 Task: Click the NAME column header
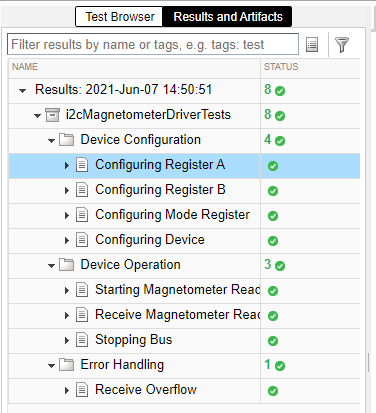(134, 67)
